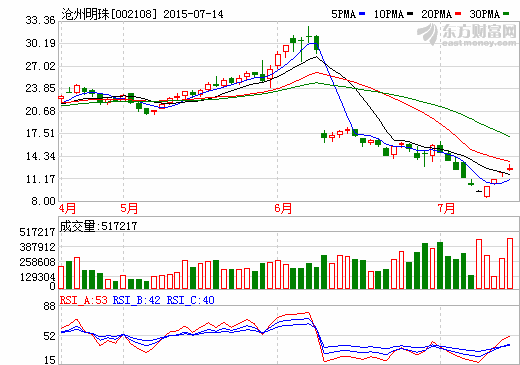Click the 88 RSI axis label
This screenshot has height=365, width=520.
pos(49,307)
